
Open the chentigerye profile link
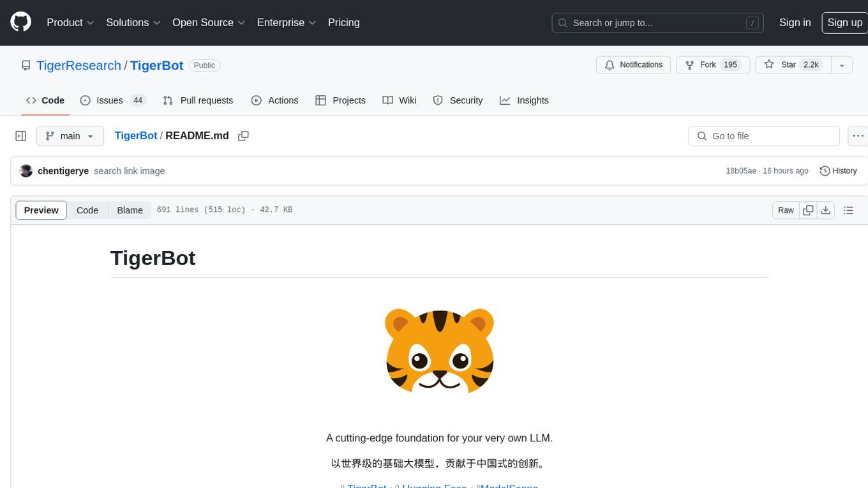pyautogui.click(x=63, y=171)
